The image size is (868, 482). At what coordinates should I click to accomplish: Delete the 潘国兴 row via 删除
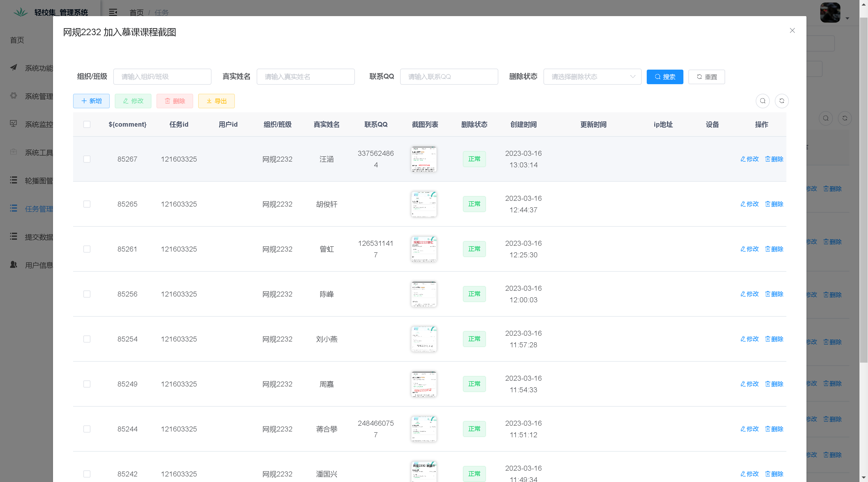tap(774, 474)
